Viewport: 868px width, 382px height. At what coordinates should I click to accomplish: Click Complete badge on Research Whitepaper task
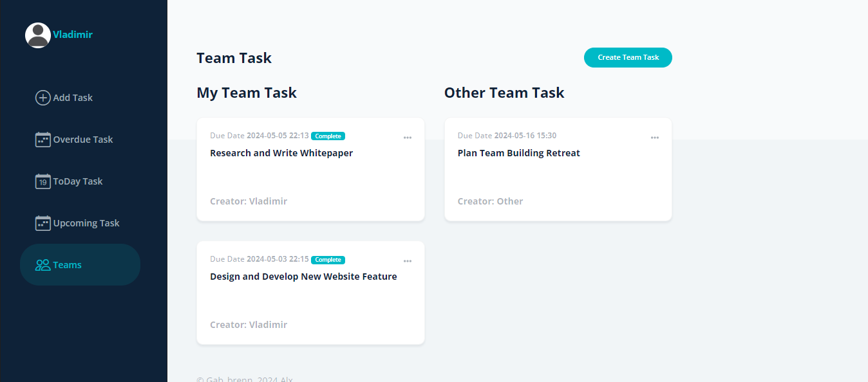coord(328,136)
